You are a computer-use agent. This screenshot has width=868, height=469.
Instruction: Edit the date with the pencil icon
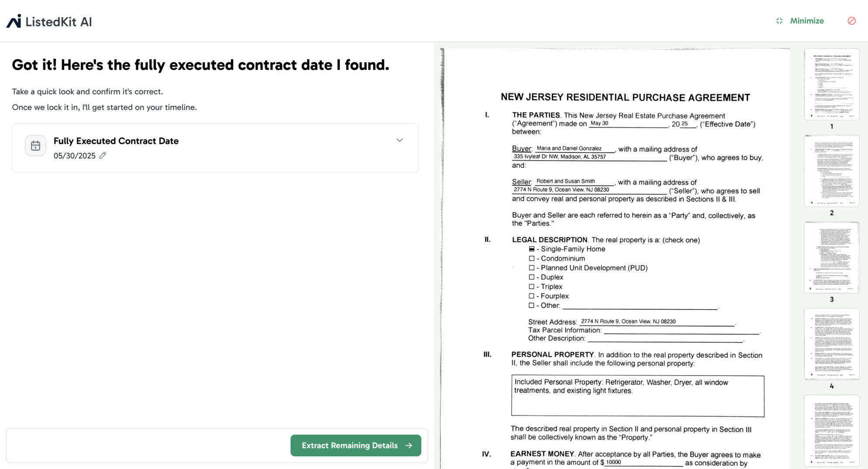point(103,156)
